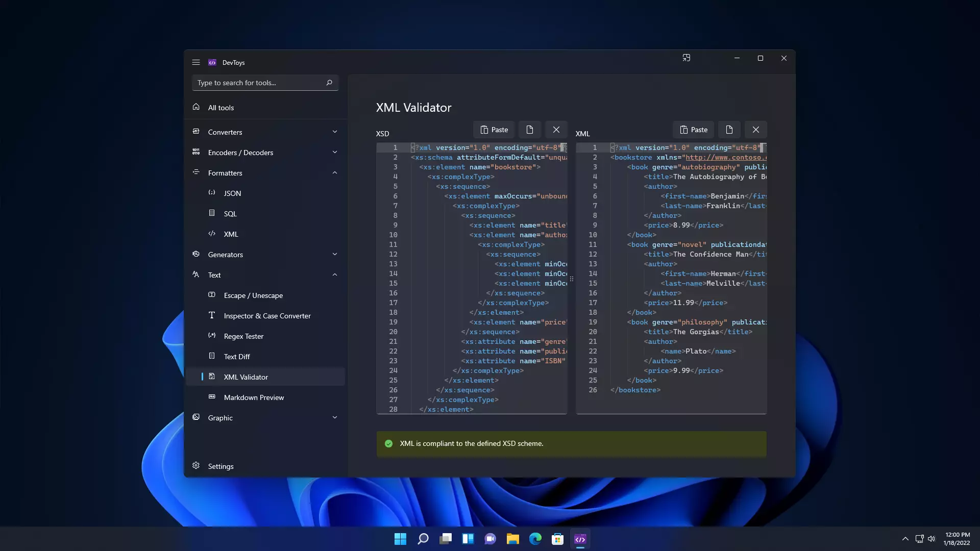
Task: Click the XML Validator tool icon
Action: (x=212, y=376)
